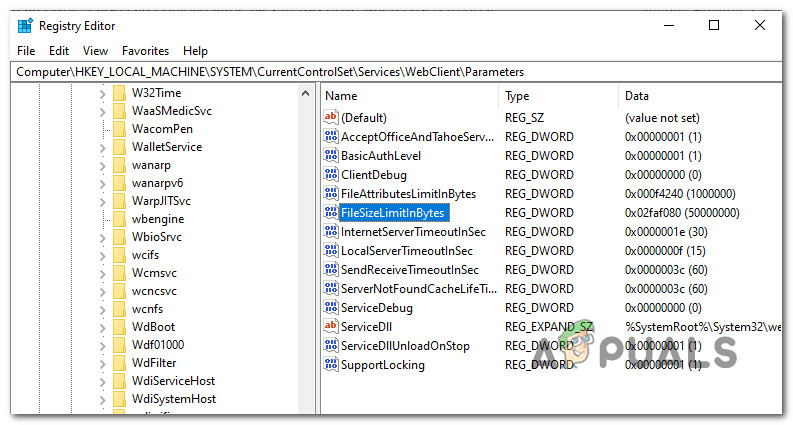Click the Registry Editor app icon in title bar
Image resolution: width=793 pixels, height=425 pixels.
click(x=24, y=27)
